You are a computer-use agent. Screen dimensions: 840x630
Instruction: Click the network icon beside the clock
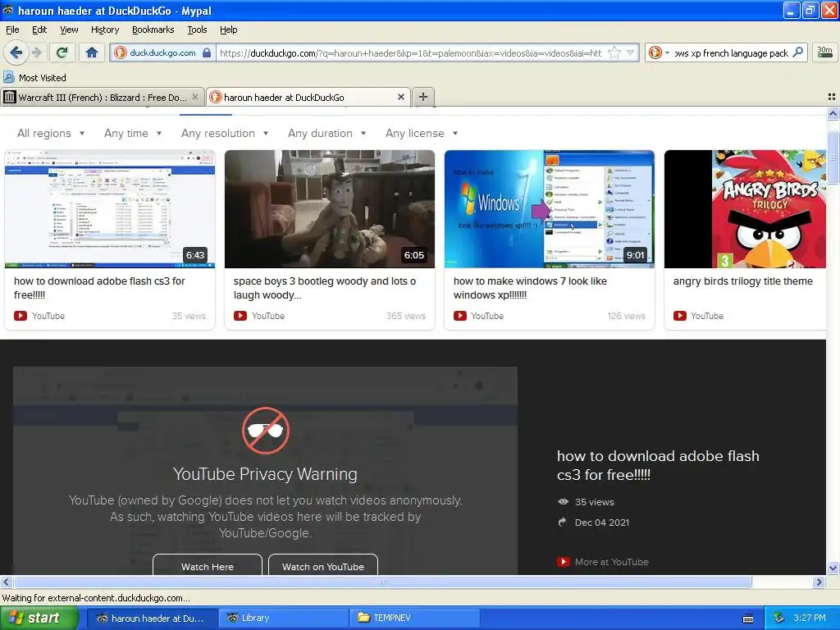coord(778,618)
